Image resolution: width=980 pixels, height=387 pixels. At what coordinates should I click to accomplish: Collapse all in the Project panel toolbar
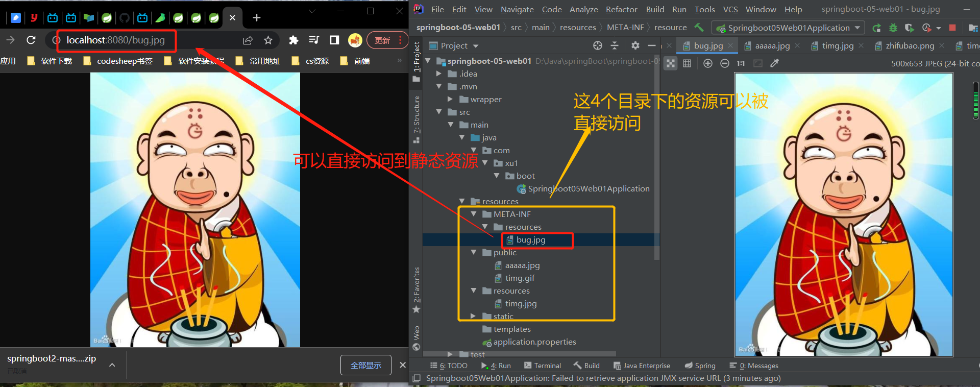click(x=615, y=45)
